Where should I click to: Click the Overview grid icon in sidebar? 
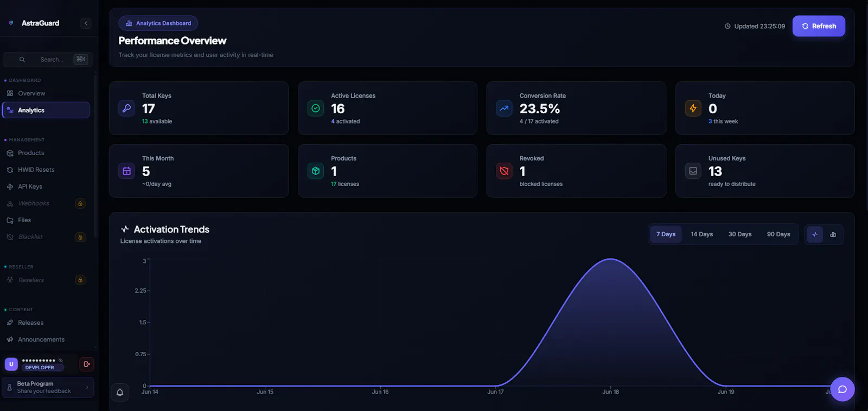[x=10, y=93]
